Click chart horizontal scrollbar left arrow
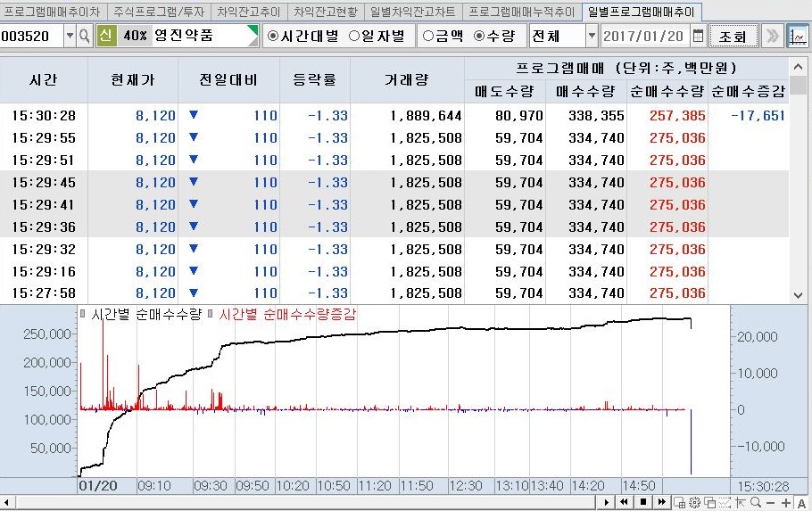Image resolution: width=812 pixels, height=511 pixels. tap(7, 502)
